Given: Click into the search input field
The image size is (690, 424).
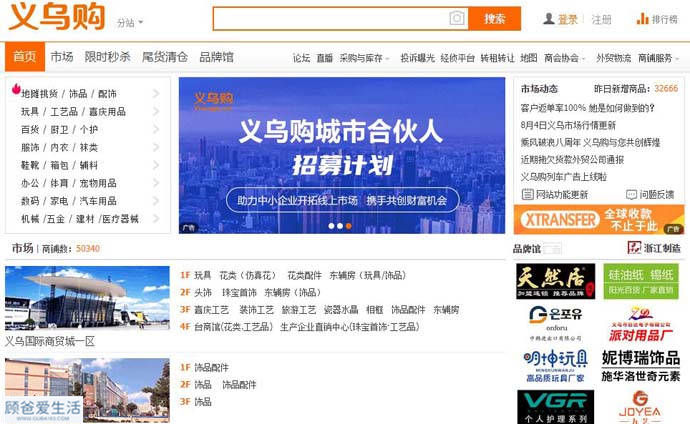Looking at the screenshot, I should tap(331, 18).
